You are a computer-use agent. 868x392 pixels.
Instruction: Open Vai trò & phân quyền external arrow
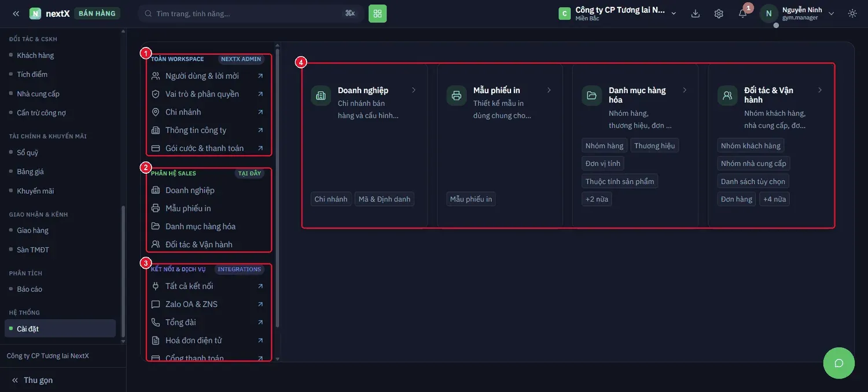260,94
